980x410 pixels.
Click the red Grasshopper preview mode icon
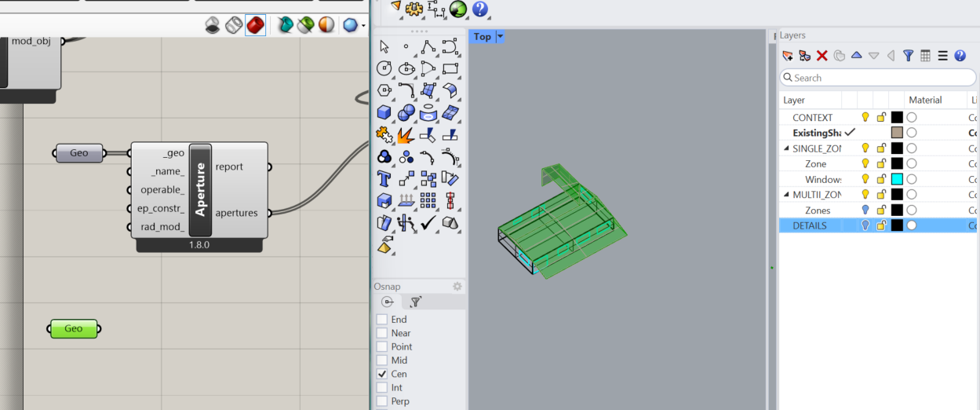[x=255, y=25]
